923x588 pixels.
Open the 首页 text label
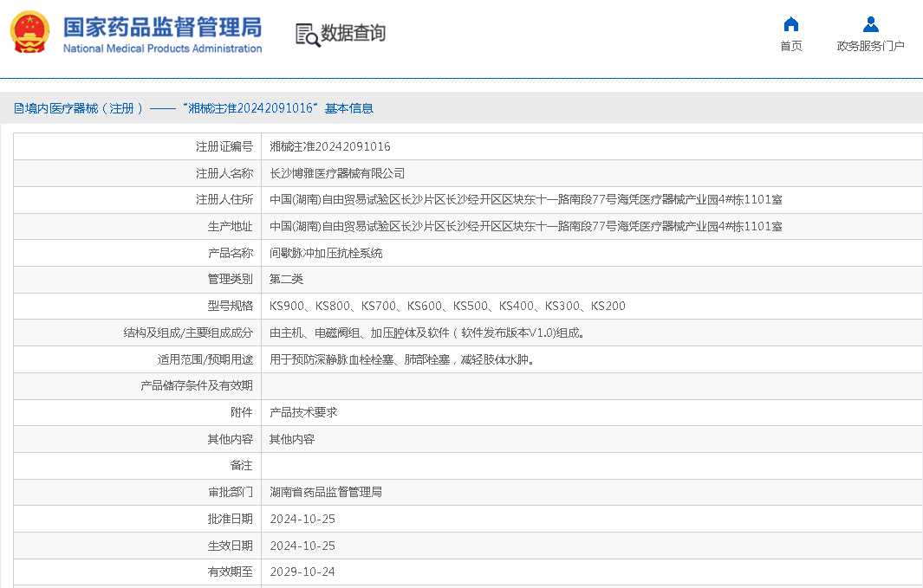(x=790, y=46)
